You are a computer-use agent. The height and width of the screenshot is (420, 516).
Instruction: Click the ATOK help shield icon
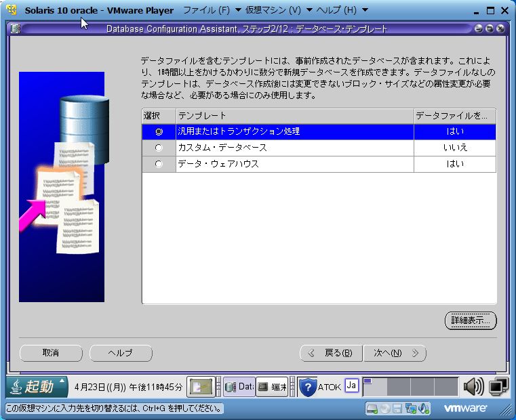(308, 387)
